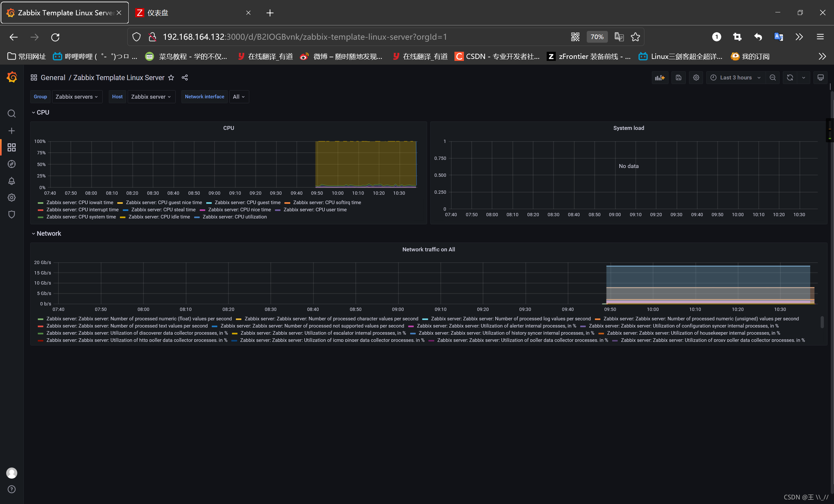Collapse the Network row
Image resolution: width=834 pixels, height=504 pixels.
[46, 233]
